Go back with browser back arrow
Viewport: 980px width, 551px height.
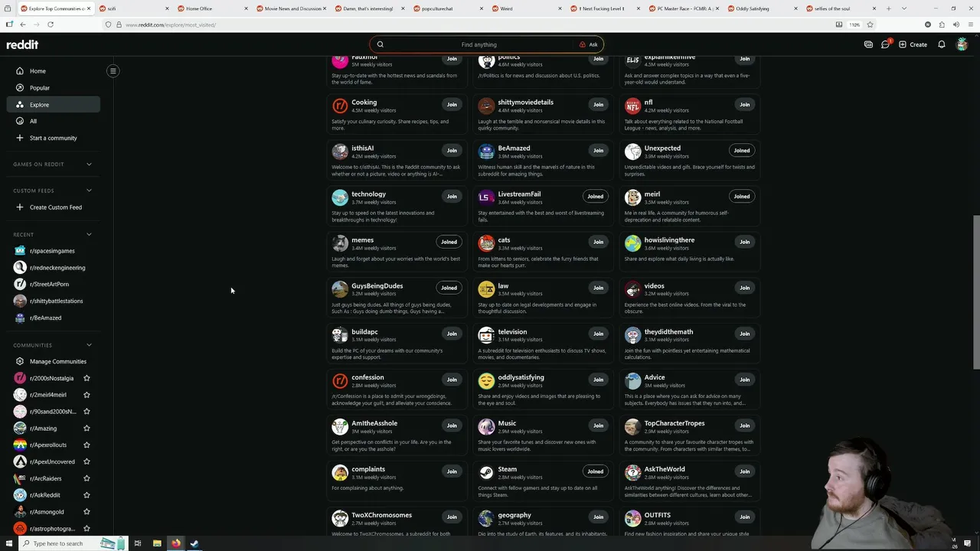(x=23, y=24)
